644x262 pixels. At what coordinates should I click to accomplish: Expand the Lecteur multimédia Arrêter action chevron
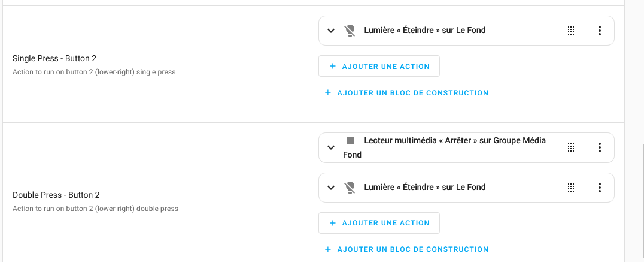tap(331, 147)
